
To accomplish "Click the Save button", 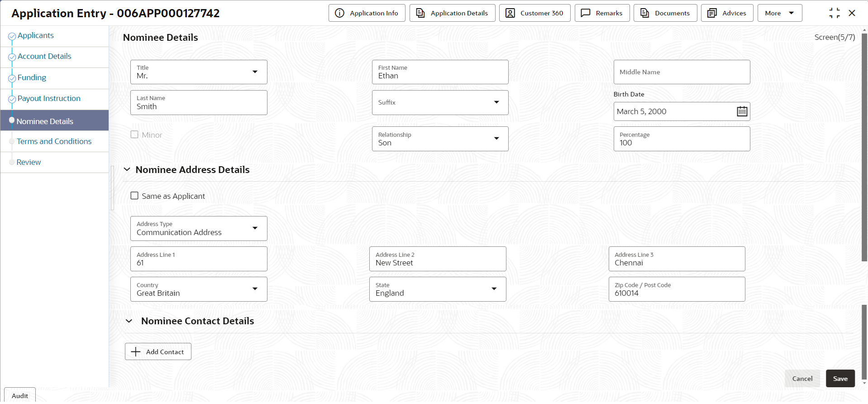I will tap(840, 379).
